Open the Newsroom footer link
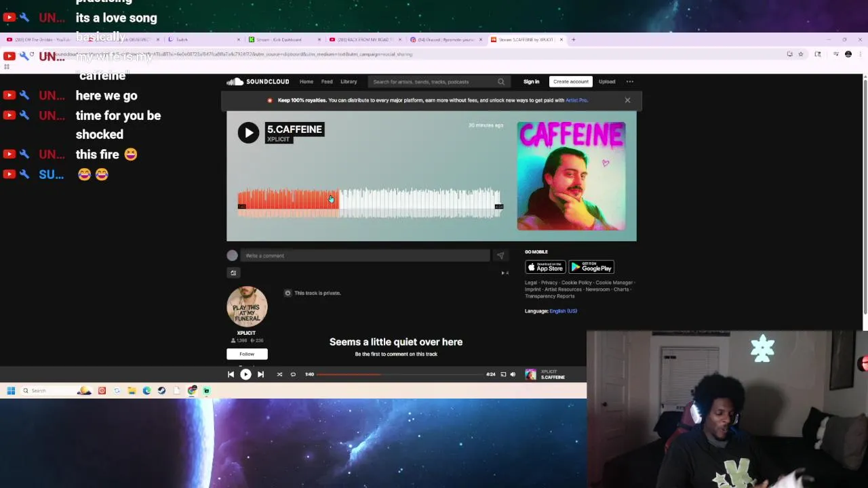Viewport: 868px width, 488px height. pyautogui.click(x=597, y=289)
